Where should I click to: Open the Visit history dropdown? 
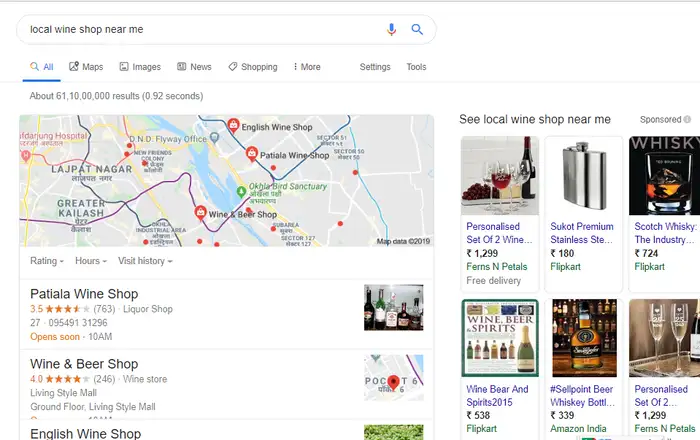click(x=144, y=261)
